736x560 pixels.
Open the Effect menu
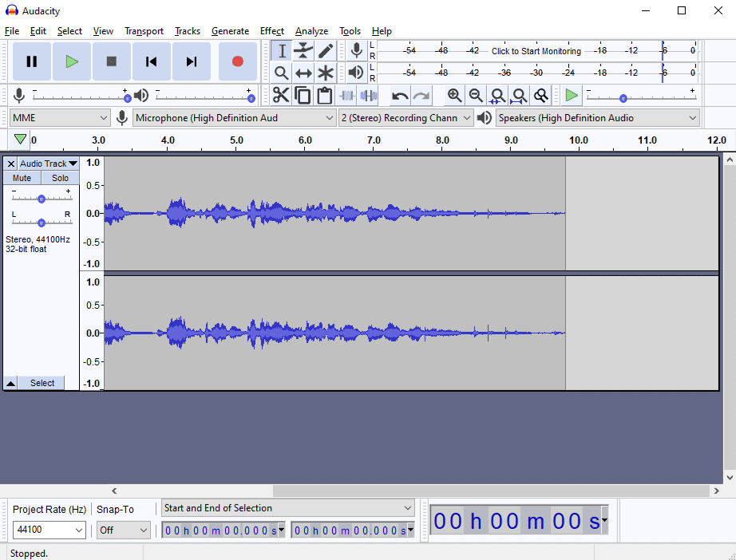[271, 31]
